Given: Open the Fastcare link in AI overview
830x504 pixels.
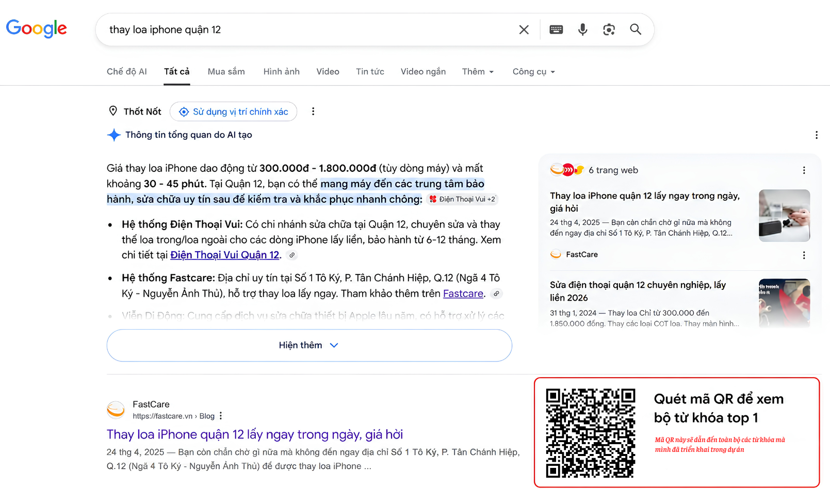Looking at the screenshot, I should pyautogui.click(x=463, y=294).
